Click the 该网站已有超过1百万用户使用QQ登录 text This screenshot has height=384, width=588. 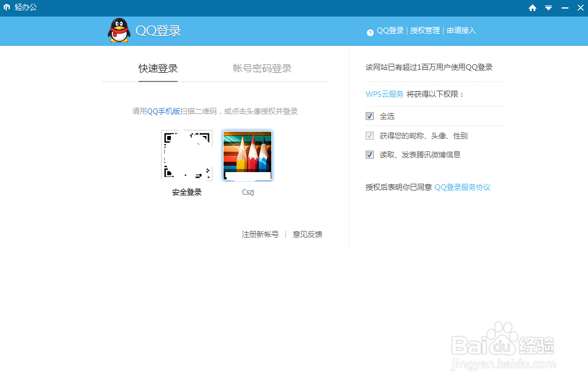click(429, 67)
